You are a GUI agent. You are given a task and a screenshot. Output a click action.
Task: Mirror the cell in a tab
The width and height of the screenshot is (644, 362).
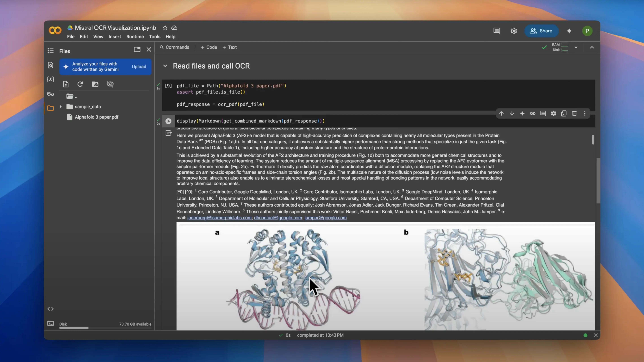pyautogui.click(x=564, y=114)
